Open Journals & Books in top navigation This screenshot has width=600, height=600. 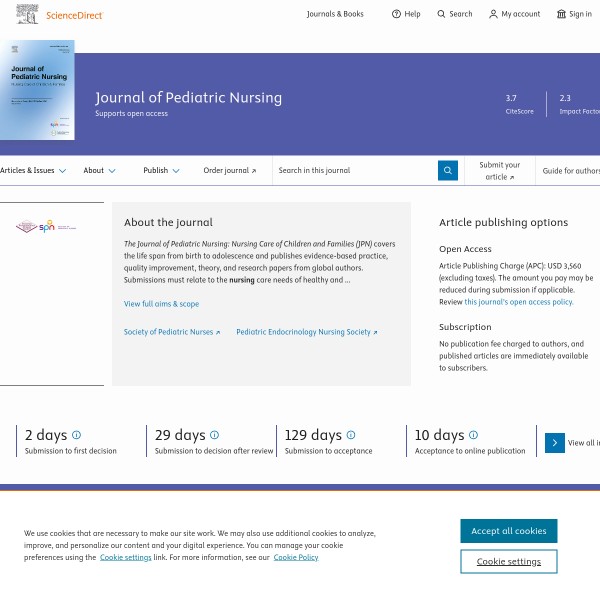pyautogui.click(x=335, y=14)
